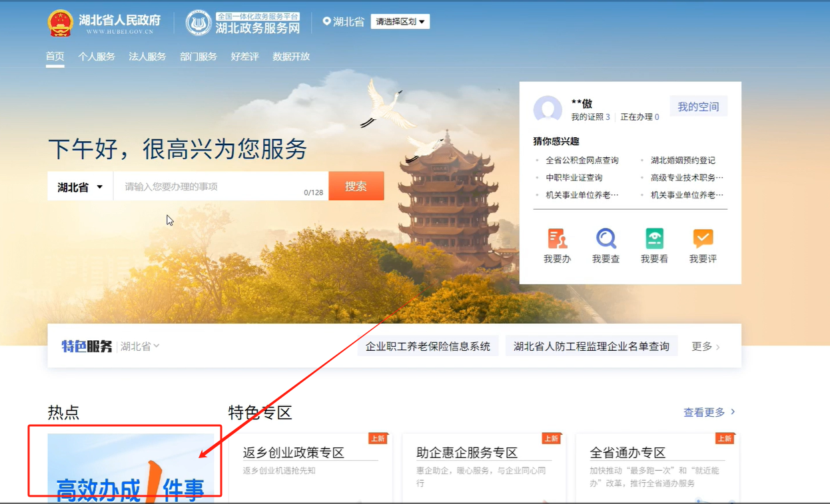The width and height of the screenshot is (830, 504).
Task: Expand the 湖北省 region selector beside search box
Action: 80,187
